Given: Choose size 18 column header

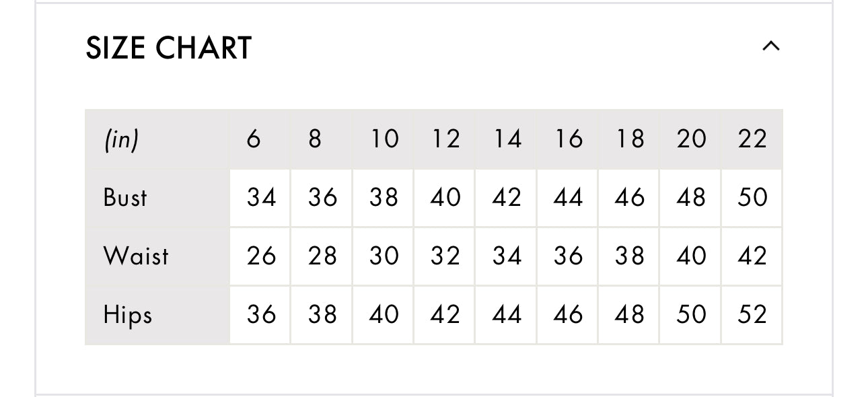Looking at the screenshot, I should (630, 139).
